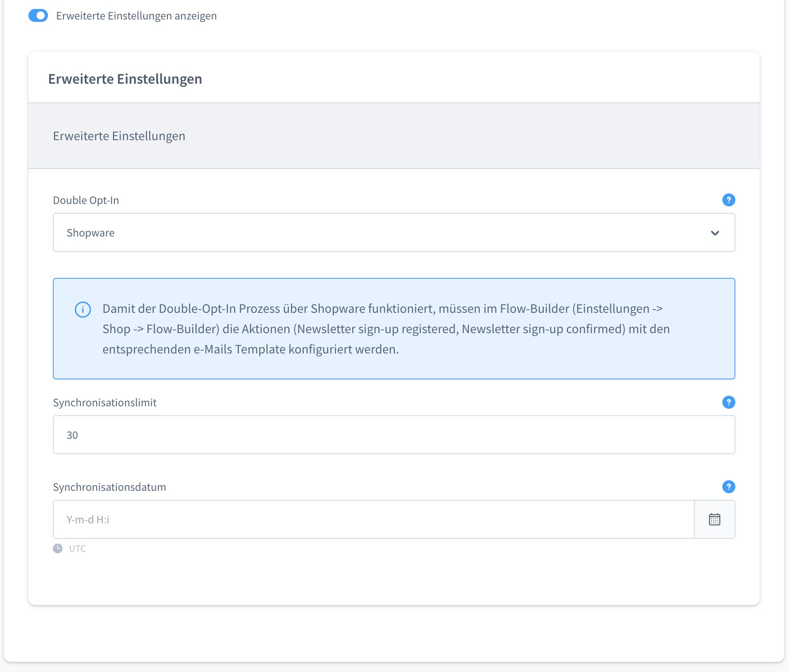The height and width of the screenshot is (672, 789).
Task: Open the calendar date picker
Action: point(715,519)
